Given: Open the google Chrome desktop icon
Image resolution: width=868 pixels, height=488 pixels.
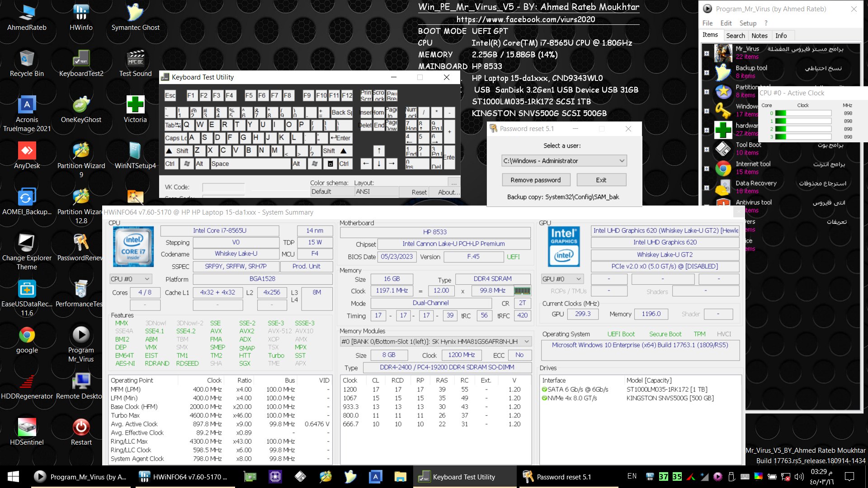Looking at the screenshot, I should [27, 340].
